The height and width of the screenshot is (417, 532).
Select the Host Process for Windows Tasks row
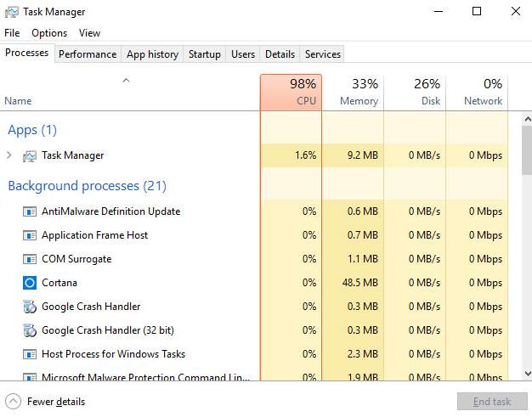point(254,354)
